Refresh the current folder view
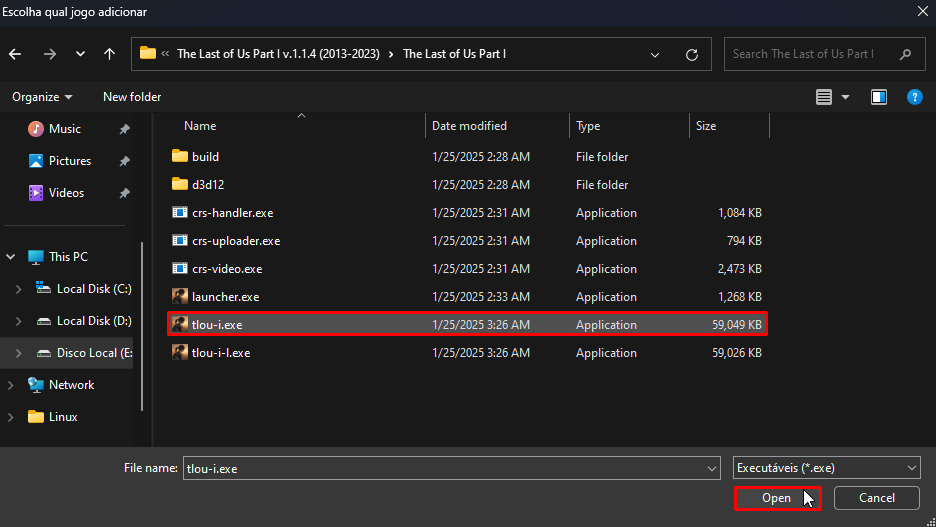 point(691,54)
